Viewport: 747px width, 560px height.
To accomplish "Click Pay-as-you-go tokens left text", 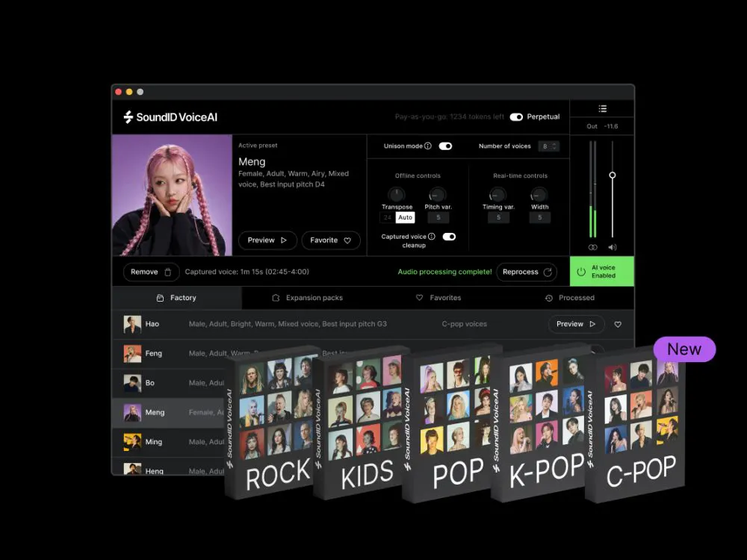I will pyautogui.click(x=449, y=117).
